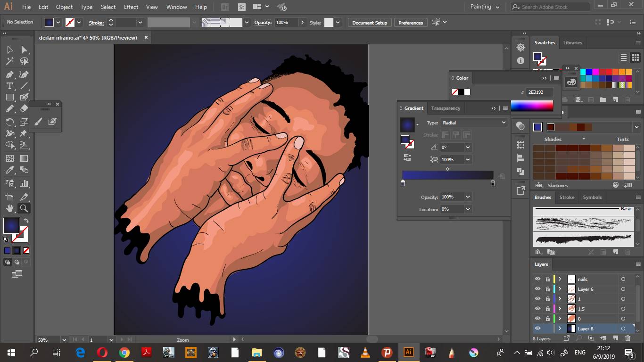Open the gradient Type dropdown set to Radial
Screen dimensions: 644x362
[474, 122]
